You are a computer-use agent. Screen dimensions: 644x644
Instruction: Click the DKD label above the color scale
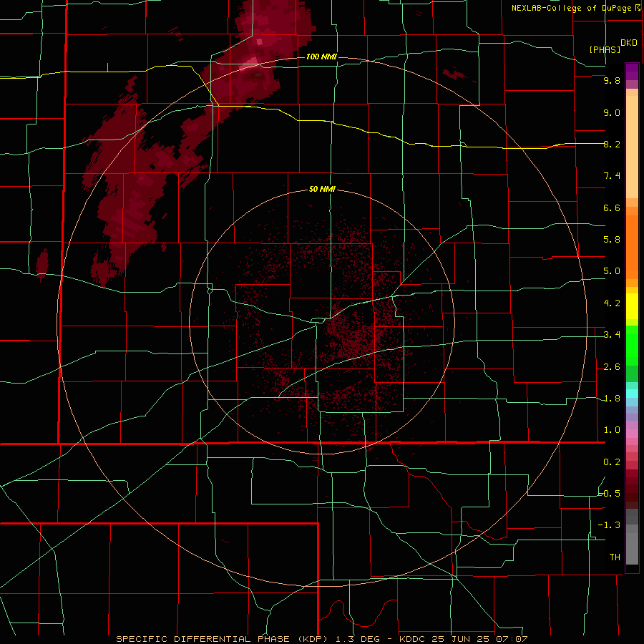pos(628,43)
